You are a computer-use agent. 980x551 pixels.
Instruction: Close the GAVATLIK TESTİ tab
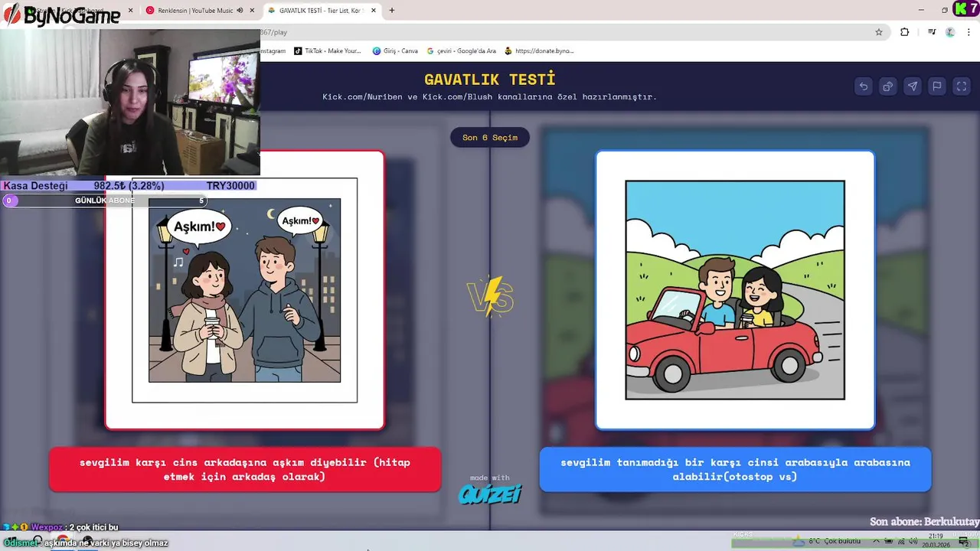374,11
